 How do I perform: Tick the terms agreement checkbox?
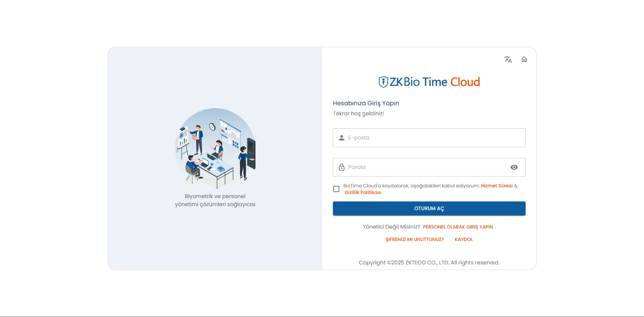[x=336, y=189]
